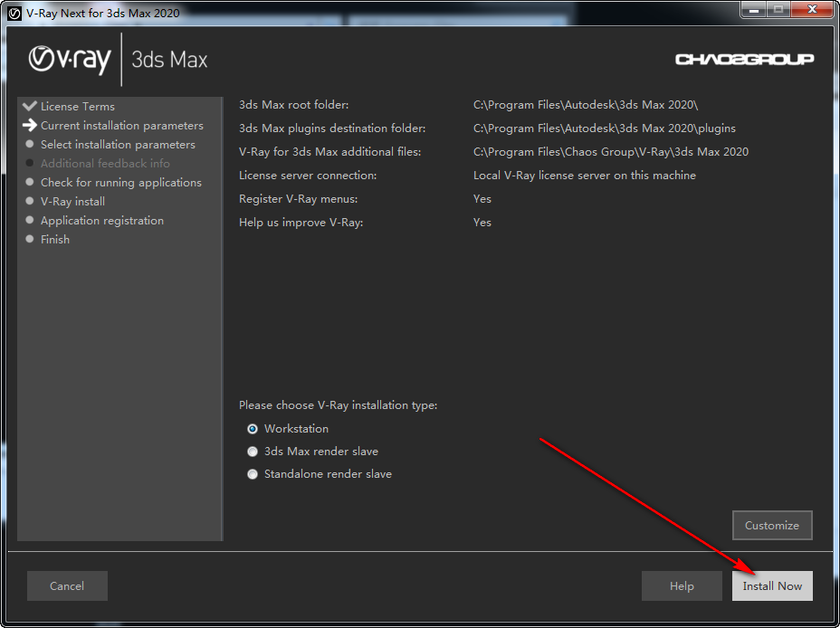Viewport: 840px width, 628px height.
Task: Click the Please choose V-Ray installation type text
Action: click(338, 405)
